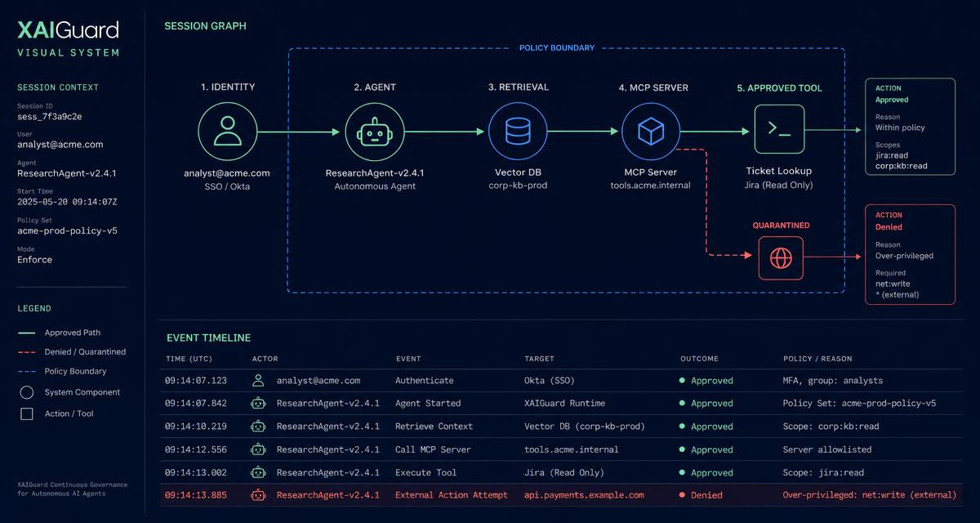
Task: Open the Action Approved detail card
Action: [911, 127]
